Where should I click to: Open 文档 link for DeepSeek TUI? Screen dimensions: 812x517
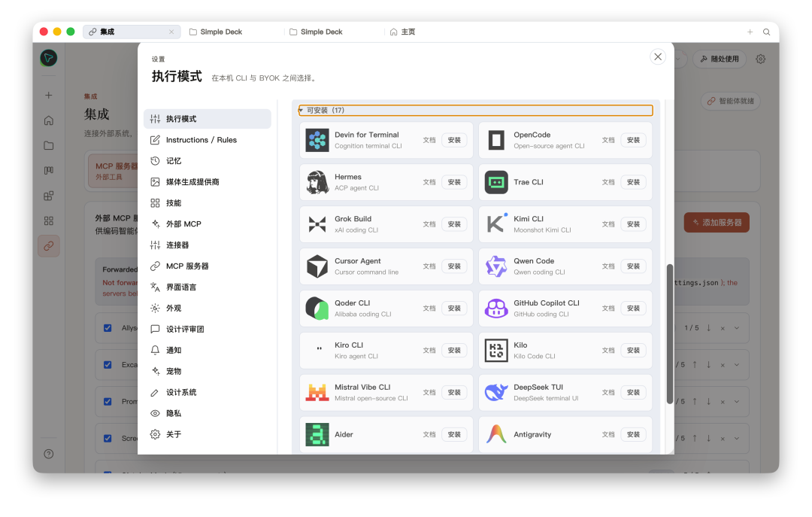click(608, 393)
